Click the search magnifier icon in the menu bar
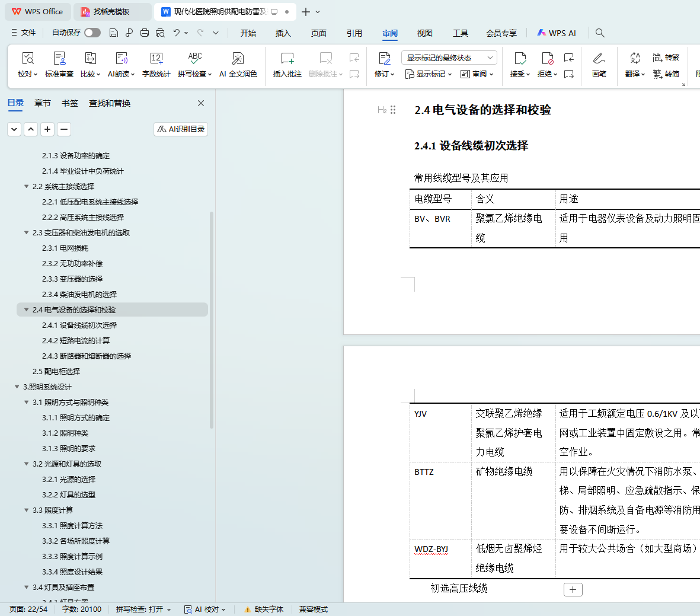700x616 pixels. click(600, 33)
